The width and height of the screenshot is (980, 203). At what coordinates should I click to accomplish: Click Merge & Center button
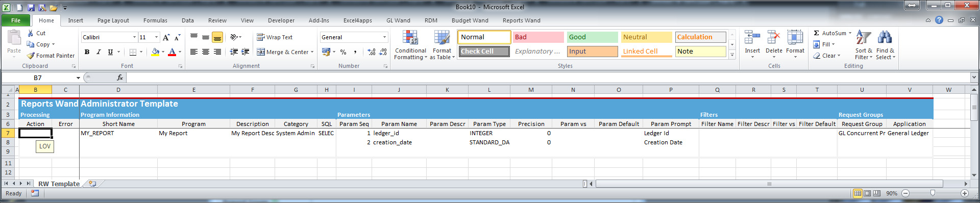click(x=285, y=52)
